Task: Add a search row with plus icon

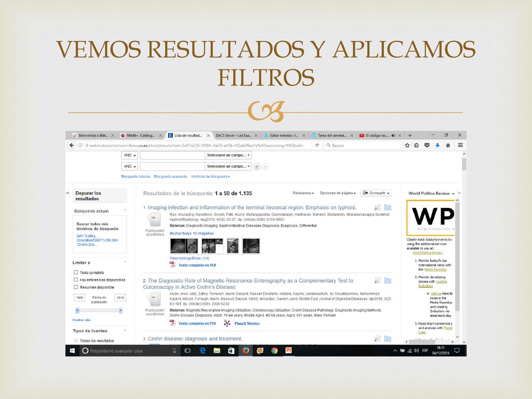Action: [x=257, y=167]
